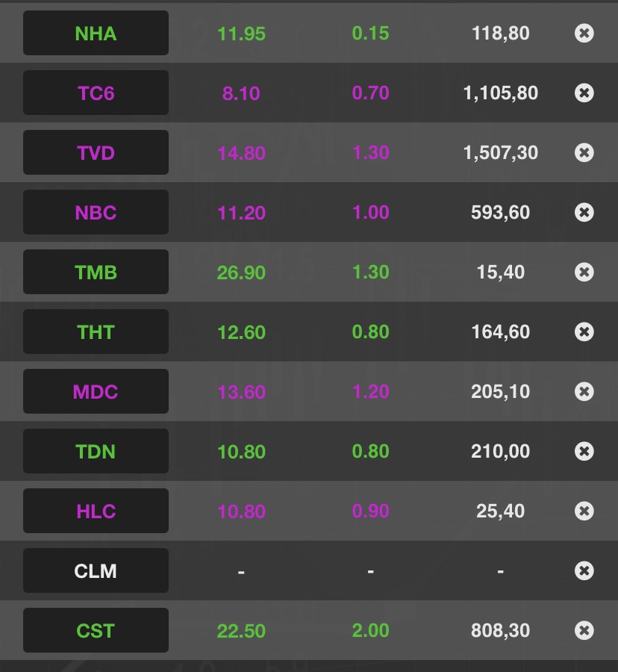618x672 pixels.
Task: Tap the TVD ticker button
Action: pyautogui.click(x=96, y=152)
